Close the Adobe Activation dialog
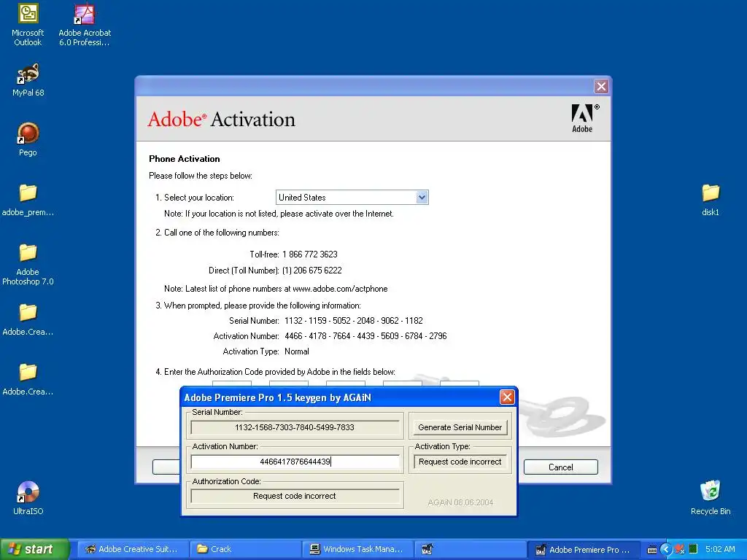Image resolution: width=747 pixels, height=560 pixels. pyautogui.click(x=601, y=86)
